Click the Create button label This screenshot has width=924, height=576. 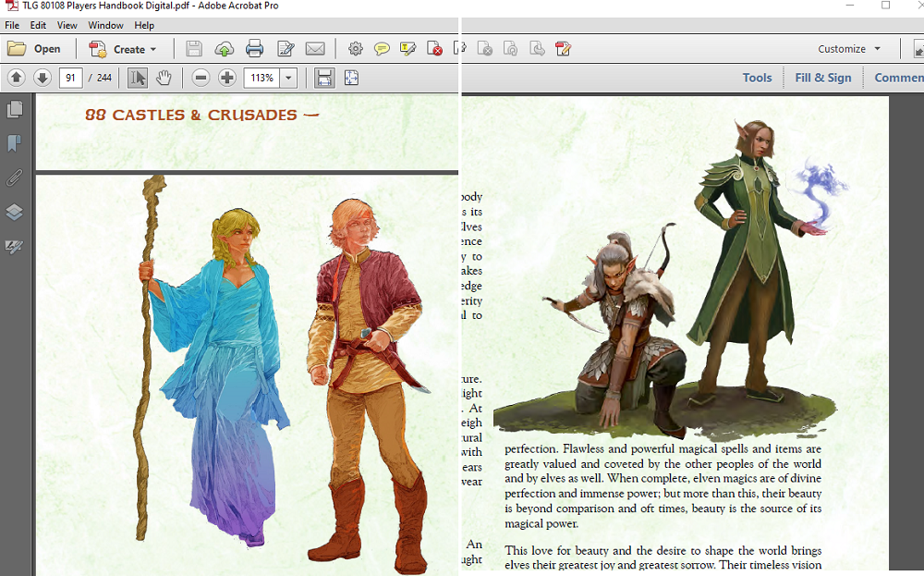(x=129, y=50)
